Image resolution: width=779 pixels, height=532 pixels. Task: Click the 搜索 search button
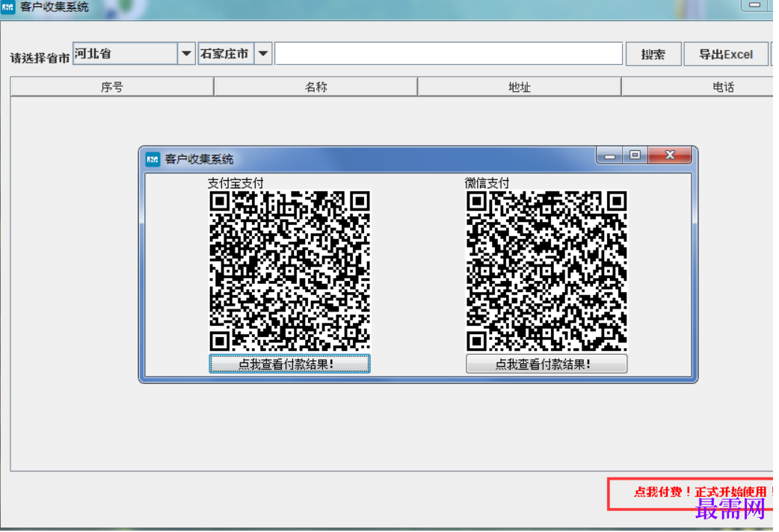coord(653,54)
